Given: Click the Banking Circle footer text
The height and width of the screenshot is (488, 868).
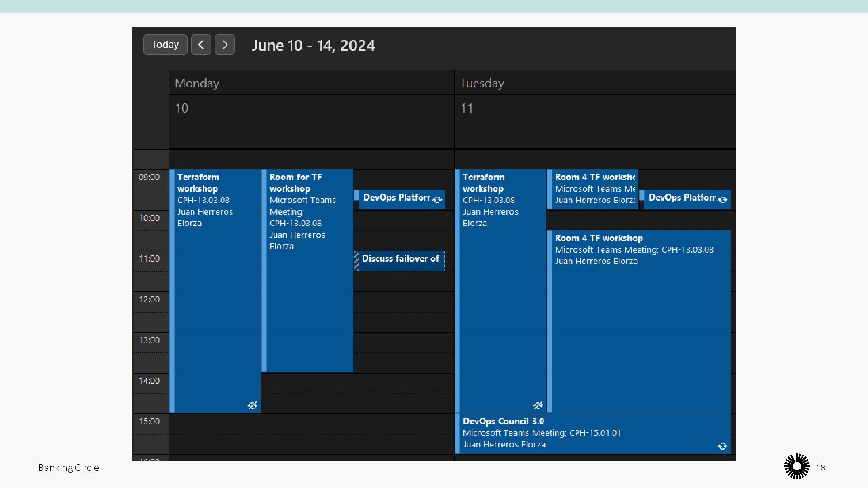Looking at the screenshot, I should [69, 468].
